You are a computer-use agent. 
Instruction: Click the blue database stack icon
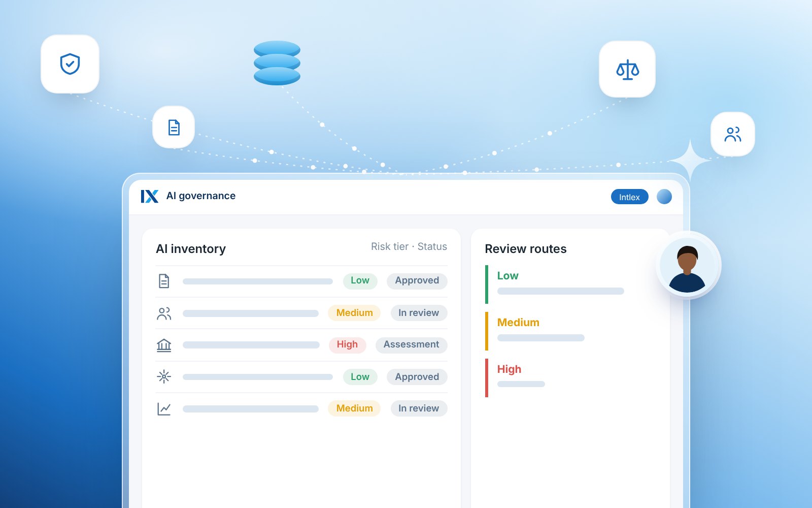click(277, 63)
